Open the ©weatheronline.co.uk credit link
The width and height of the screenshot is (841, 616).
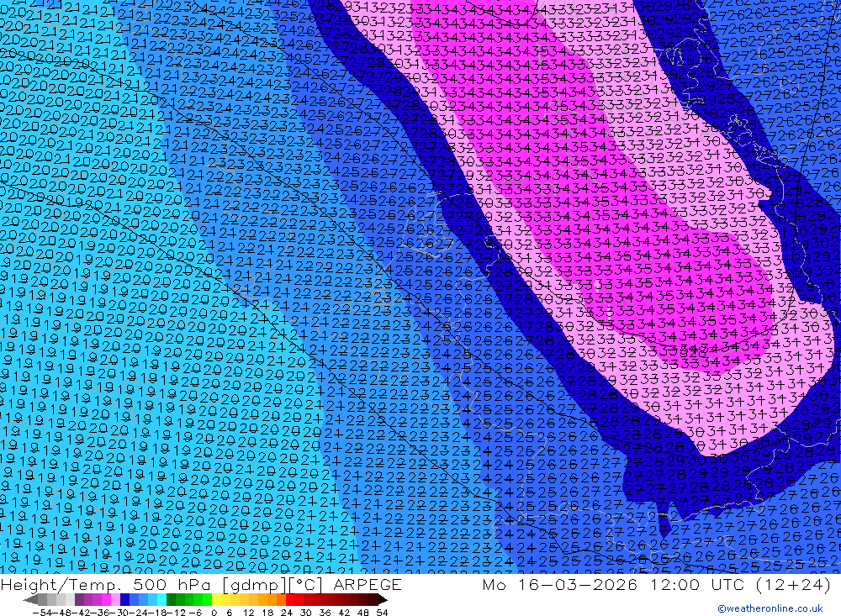(x=770, y=608)
